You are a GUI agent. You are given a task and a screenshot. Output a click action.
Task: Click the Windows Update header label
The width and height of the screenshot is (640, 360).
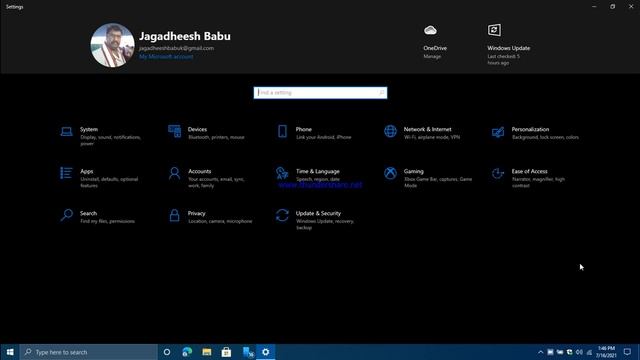pos(509,48)
